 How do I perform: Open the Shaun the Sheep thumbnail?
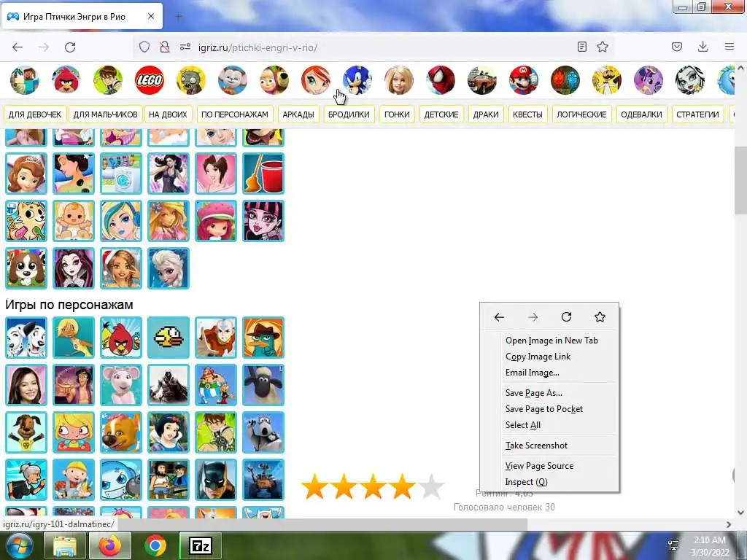coord(263,385)
